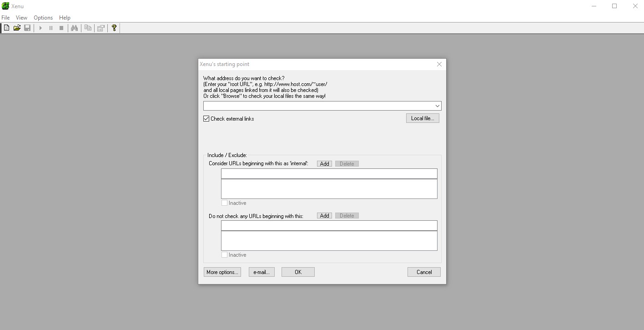Image resolution: width=644 pixels, height=330 pixels.
Task: Open a project using the folder icon
Action: 17,27
